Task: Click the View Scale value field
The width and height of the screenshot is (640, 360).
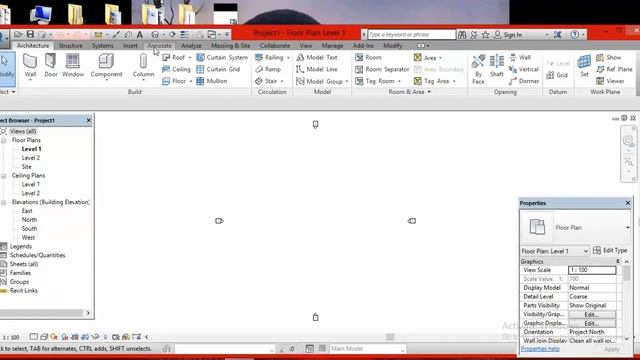Action: (x=592, y=270)
